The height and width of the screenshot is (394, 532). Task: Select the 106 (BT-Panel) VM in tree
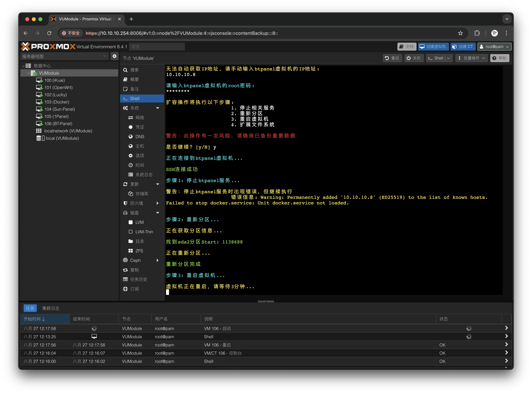(58, 124)
